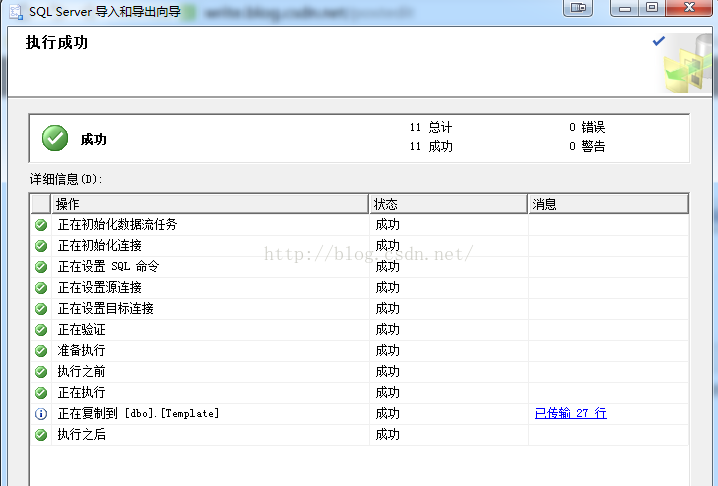Click the success icon for 正在设置目标连接
The image size is (718, 486).
point(41,309)
